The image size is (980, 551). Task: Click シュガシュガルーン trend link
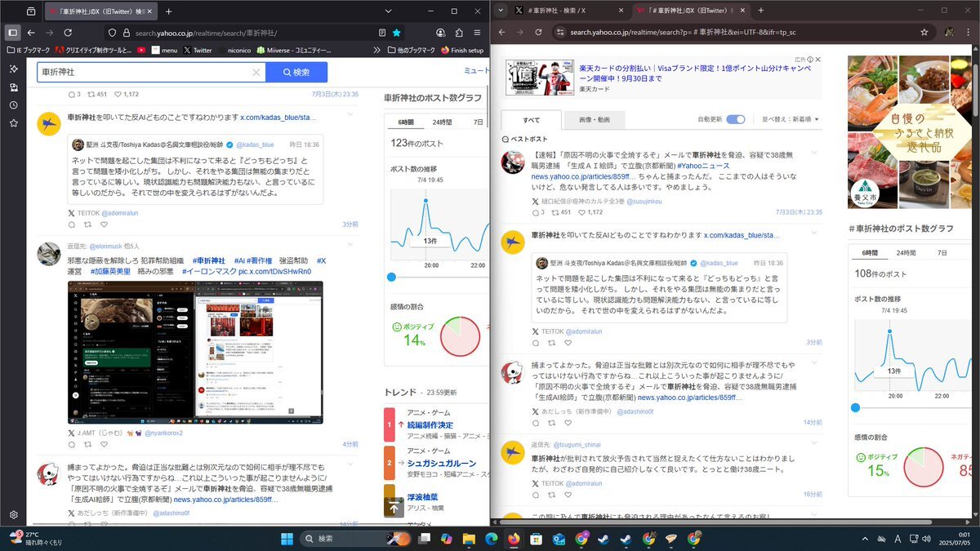pyautogui.click(x=440, y=462)
